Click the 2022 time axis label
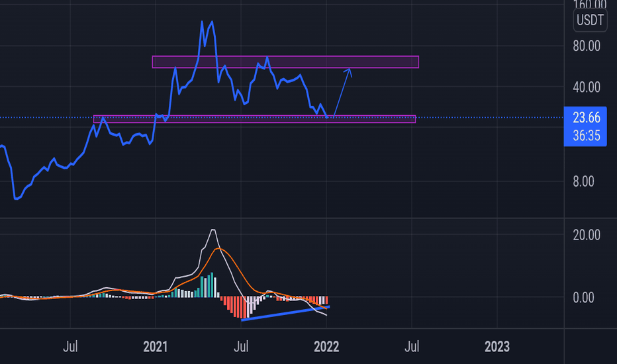 (326, 347)
